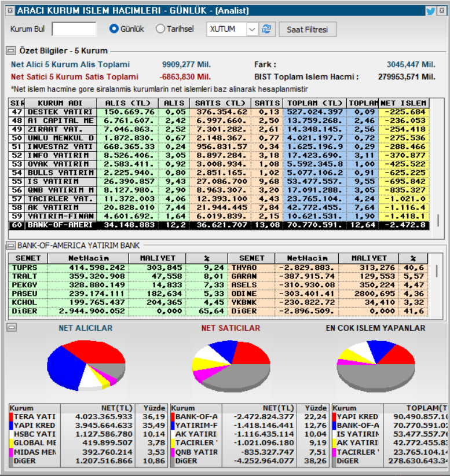450x476 pixels.
Task: Collapse the Özet Bilgiler section
Action: click(11, 50)
